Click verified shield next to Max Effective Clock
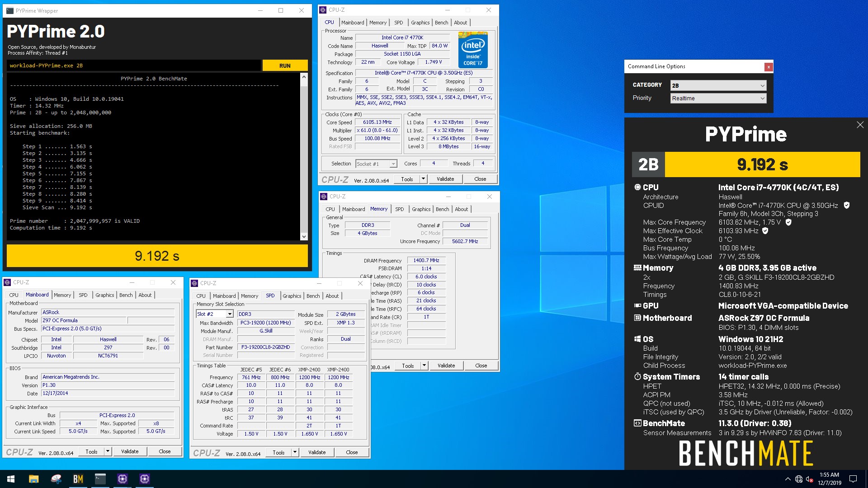868x488 pixels. [765, 231]
